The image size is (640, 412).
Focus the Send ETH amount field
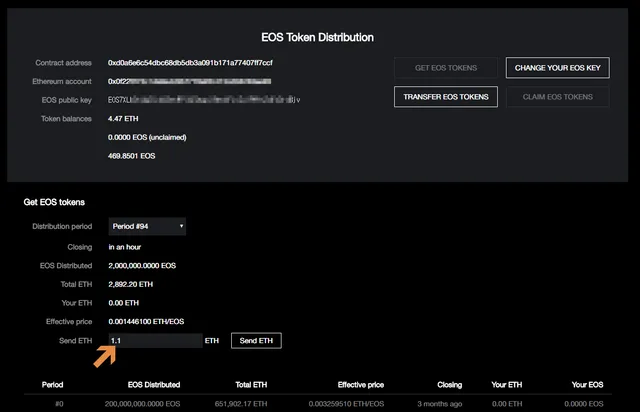156,341
